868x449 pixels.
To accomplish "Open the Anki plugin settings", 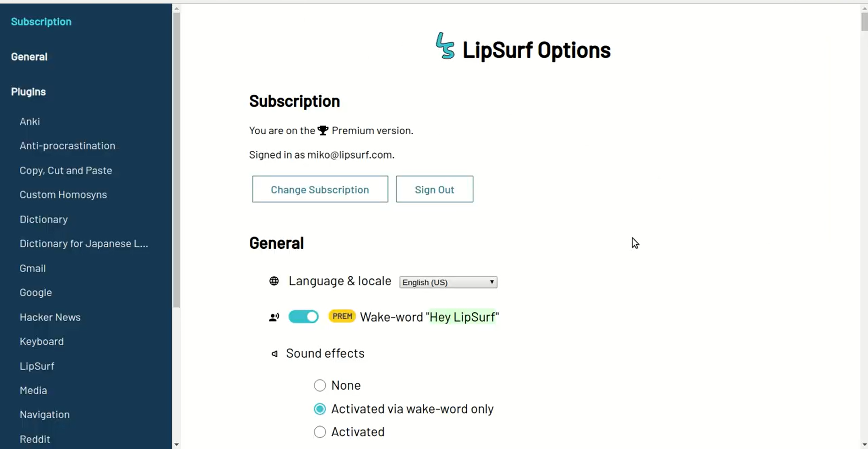I will pos(29,121).
